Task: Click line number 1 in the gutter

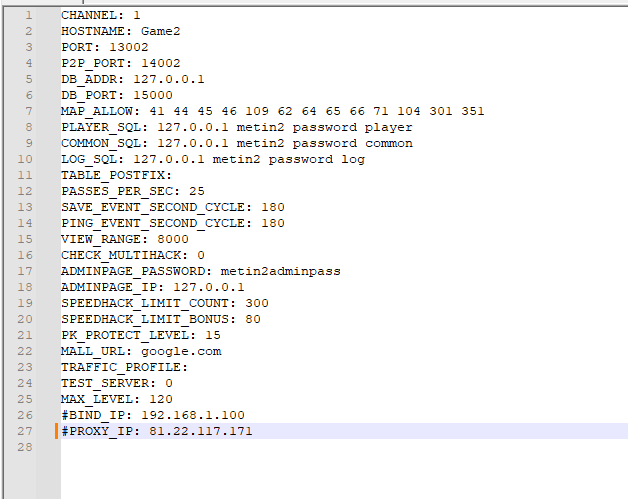Action: point(28,15)
